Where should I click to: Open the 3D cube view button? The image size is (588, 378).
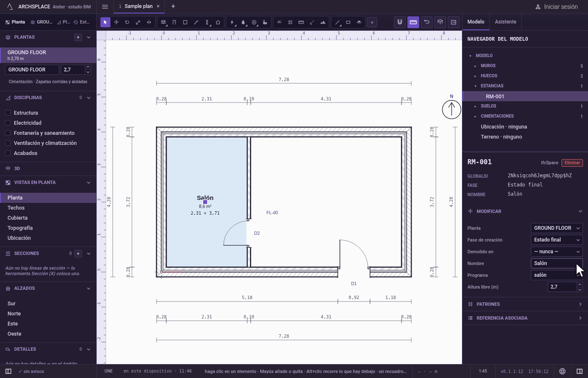(x=440, y=22)
